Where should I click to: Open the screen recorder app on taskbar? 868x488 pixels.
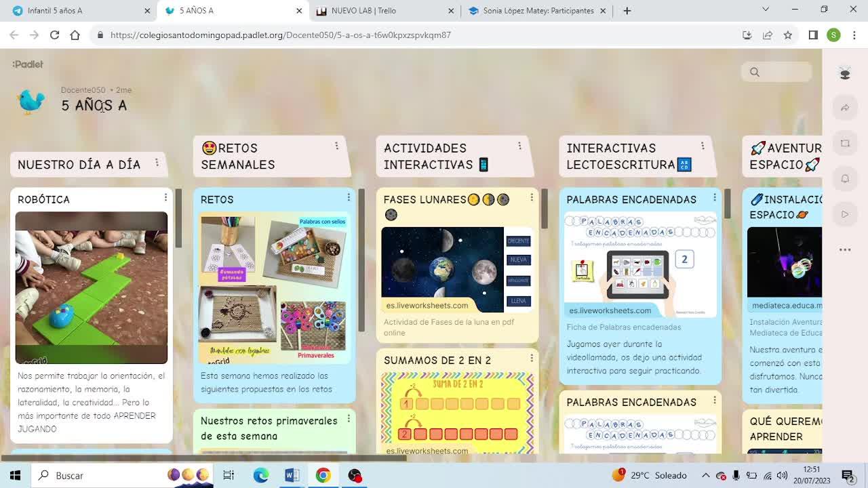[355, 476]
